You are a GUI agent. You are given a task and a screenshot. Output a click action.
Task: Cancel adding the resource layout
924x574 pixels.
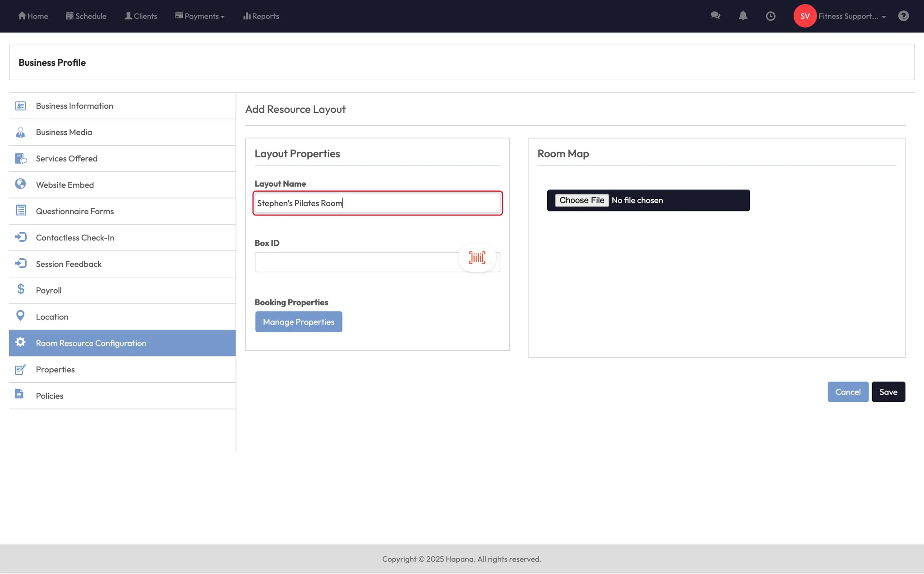click(x=848, y=392)
